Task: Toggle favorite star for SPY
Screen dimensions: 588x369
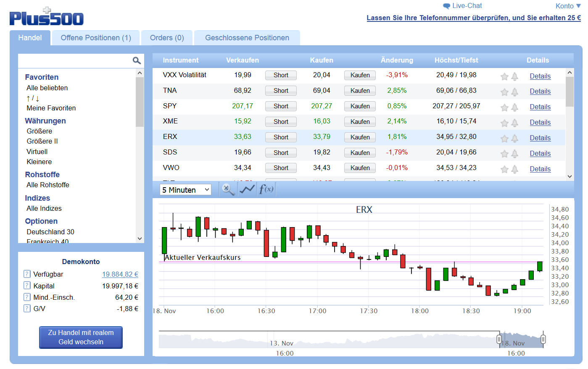Action: (504, 107)
